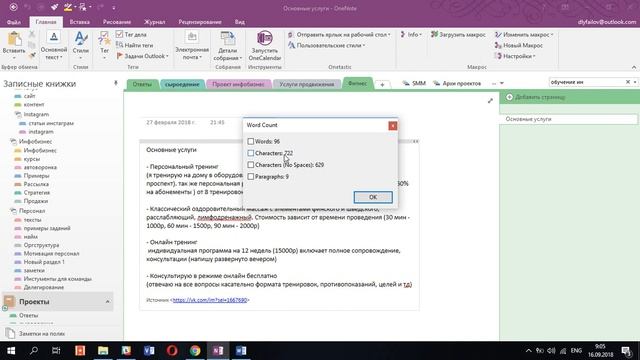Viewport: 640px width, 360px height.
Task: Collapse the Персонал section group
Action: click(x=13, y=211)
